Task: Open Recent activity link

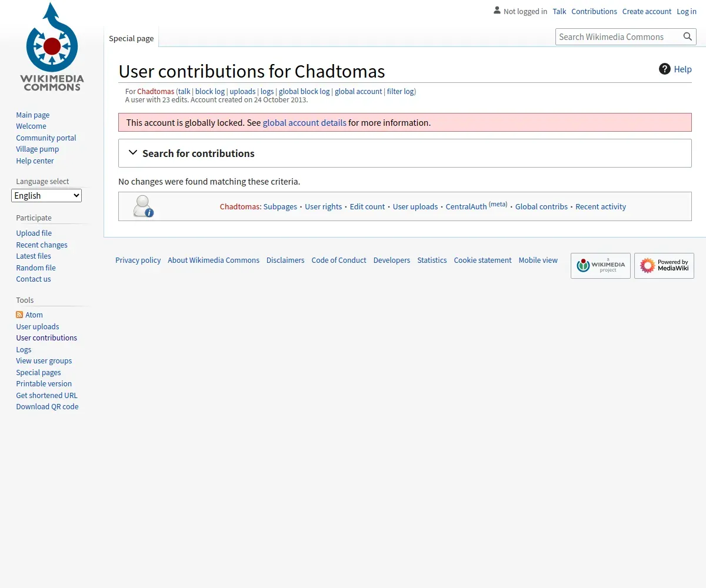Action: pos(601,206)
